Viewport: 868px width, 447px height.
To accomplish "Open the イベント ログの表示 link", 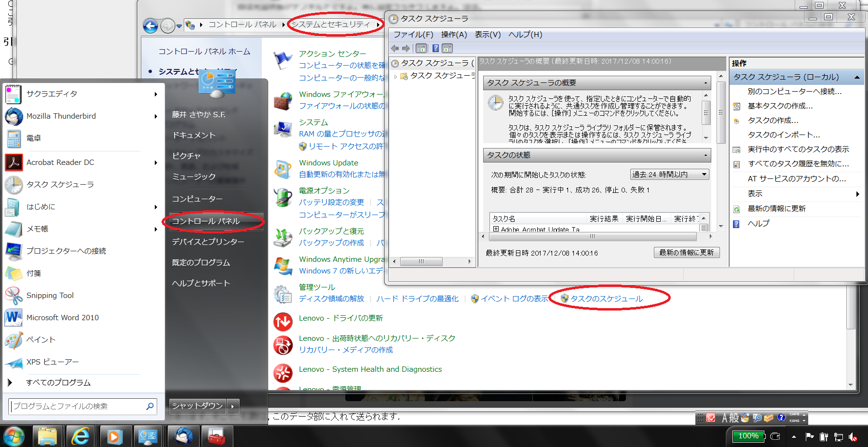I will [x=514, y=299].
